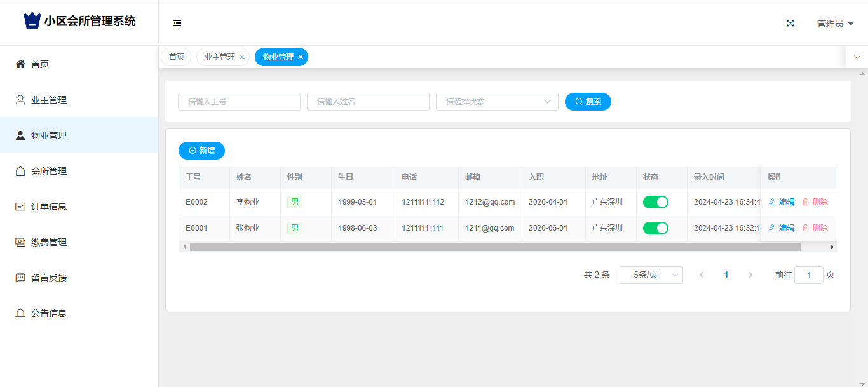Close the 业主管理 tab with its X
Viewport: 868px width, 387px height.
tap(242, 57)
